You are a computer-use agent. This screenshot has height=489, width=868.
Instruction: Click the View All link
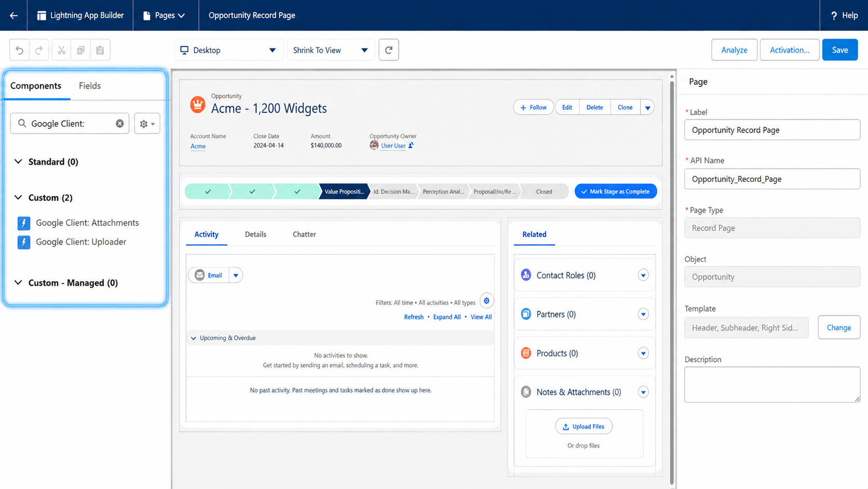(481, 317)
